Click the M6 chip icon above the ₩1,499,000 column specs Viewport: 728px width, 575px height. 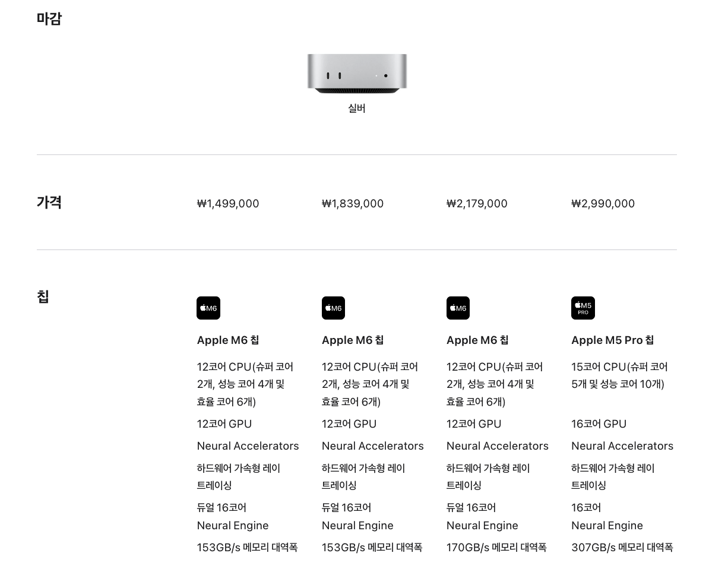pyautogui.click(x=208, y=308)
